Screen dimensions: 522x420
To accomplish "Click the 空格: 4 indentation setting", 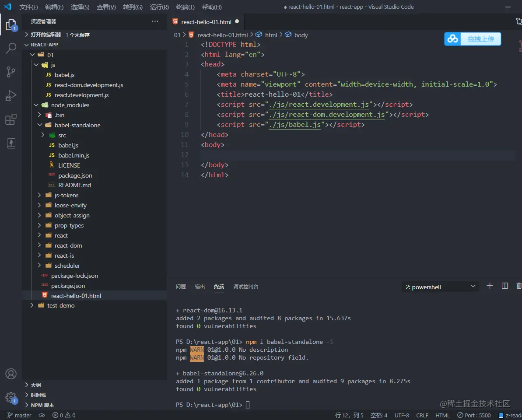I will click(379, 415).
